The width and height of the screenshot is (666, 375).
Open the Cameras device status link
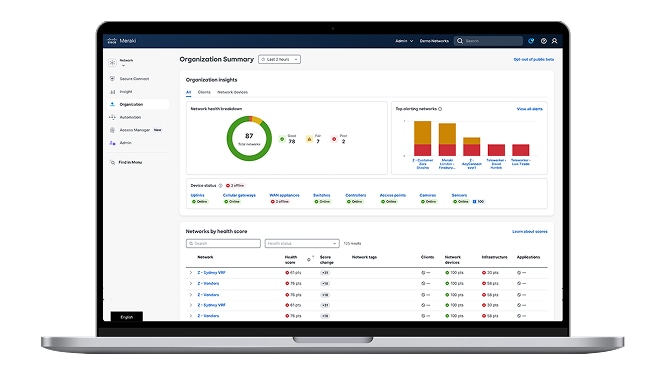(428, 195)
